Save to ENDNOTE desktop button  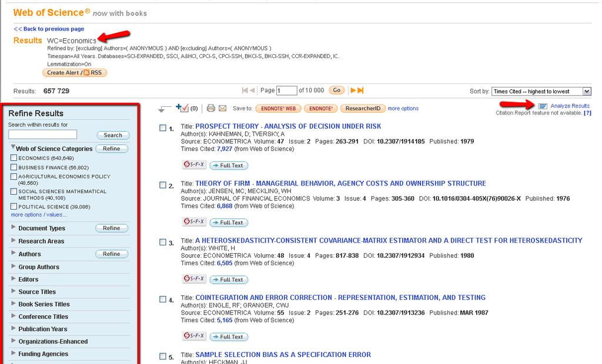320,109
